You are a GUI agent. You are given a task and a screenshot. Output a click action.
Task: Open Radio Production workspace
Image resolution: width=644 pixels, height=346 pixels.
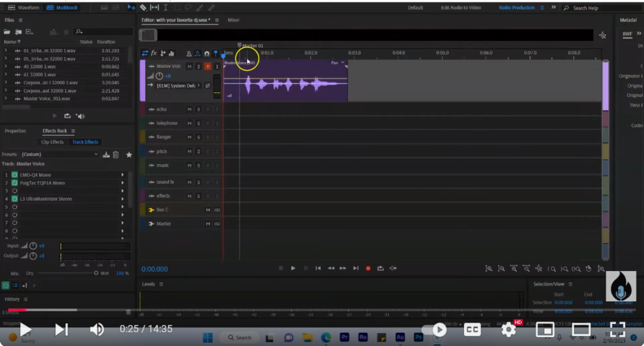(x=517, y=8)
